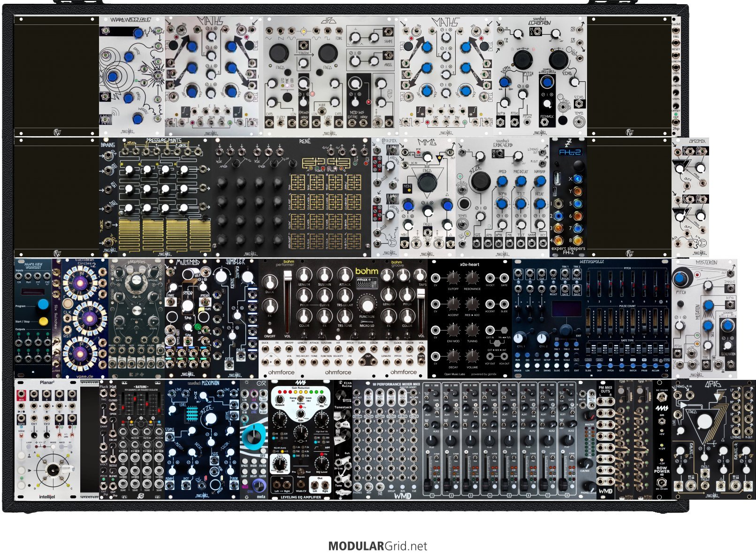
Task: Select the WMD Performance Mixer MKII module
Action: pyautogui.click(x=474, y=440)
